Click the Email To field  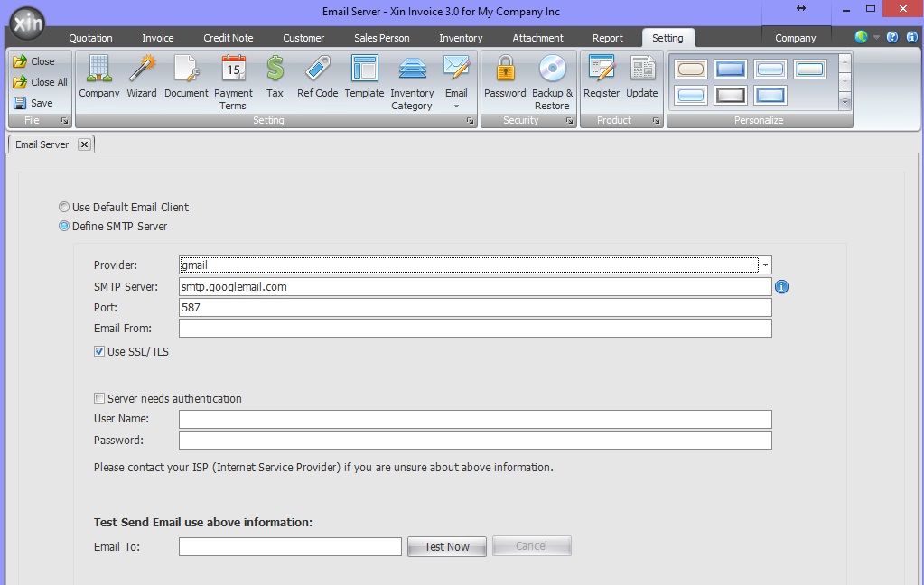click(x=290, y=547)
